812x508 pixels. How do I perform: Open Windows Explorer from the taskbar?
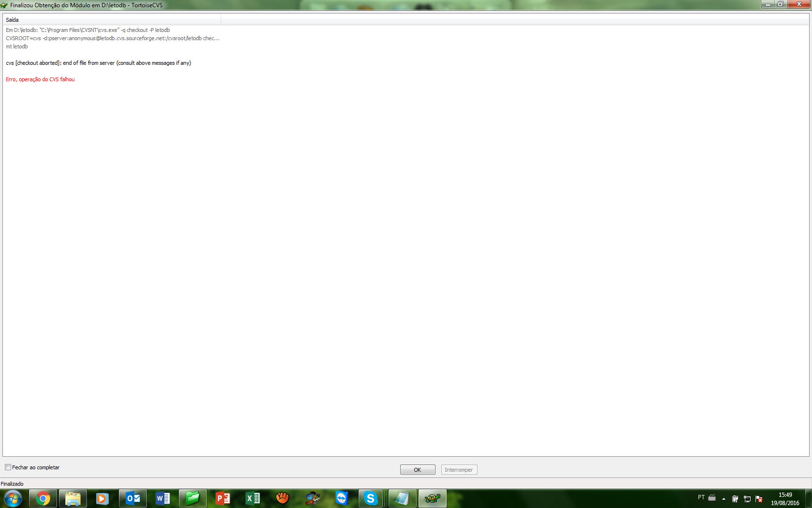tap(73, 498)
